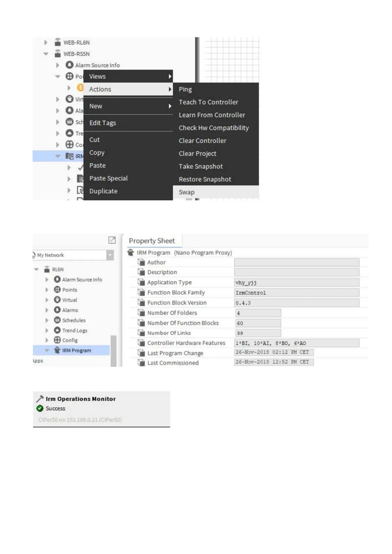Select Clear Project action

coord(216,153)
